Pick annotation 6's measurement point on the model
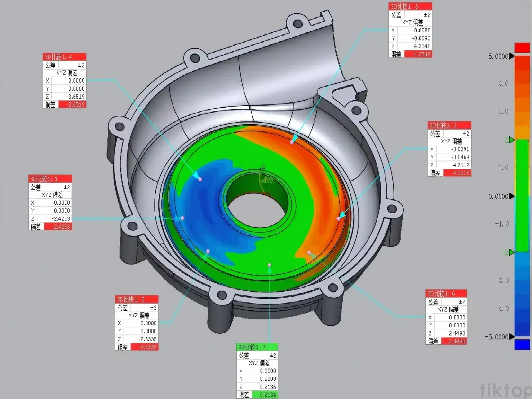Viewport: 532px width, 399px height. click(309, 252)
